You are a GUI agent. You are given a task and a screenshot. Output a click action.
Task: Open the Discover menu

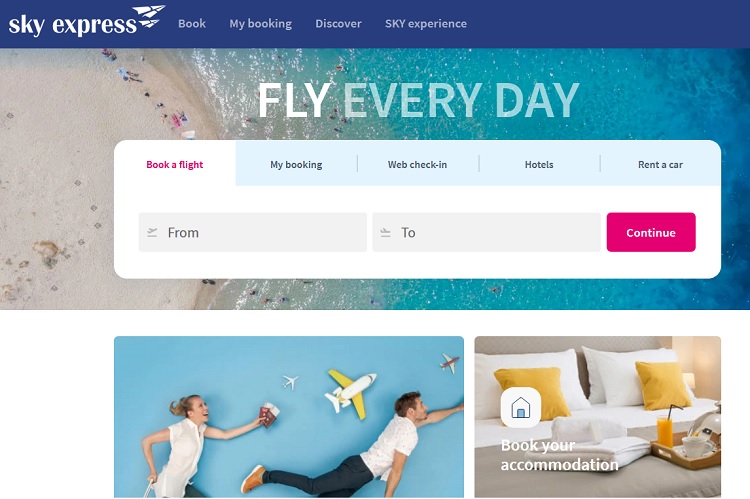coord(338,23)
